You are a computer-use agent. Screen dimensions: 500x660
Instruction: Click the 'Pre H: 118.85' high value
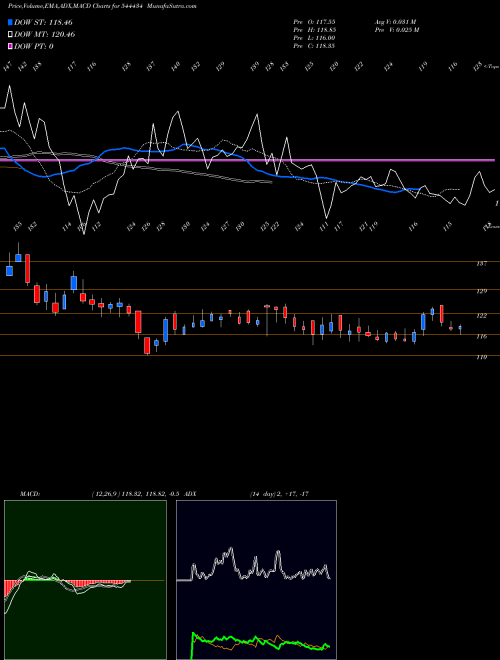[314, 30]
